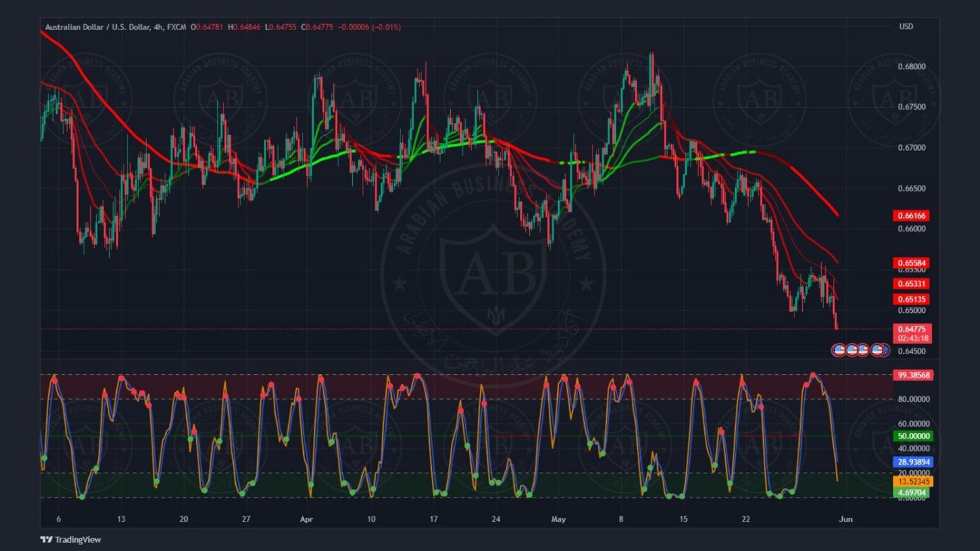Click the 80.00000 oscillator axis label
The image size is (980, 551).
tap(913, 399)
